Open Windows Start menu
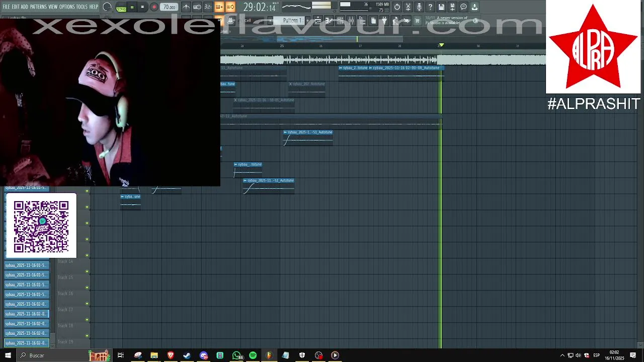Viewport: 644px width, 362px height. [8, 355]
